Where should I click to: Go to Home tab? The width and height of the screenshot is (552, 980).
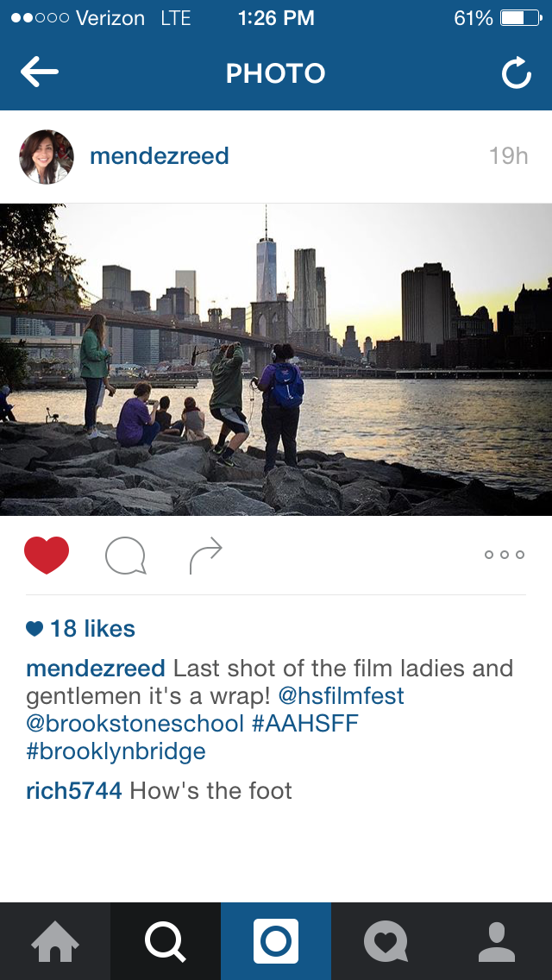[55, 941]
